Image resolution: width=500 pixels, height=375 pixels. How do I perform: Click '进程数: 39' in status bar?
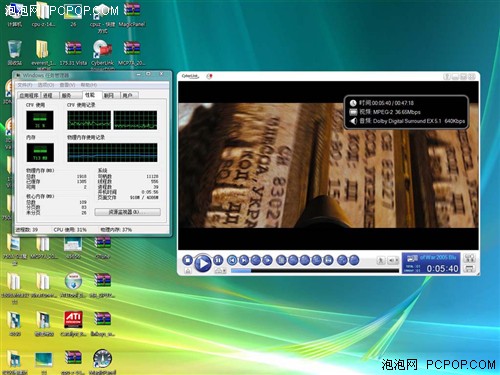(x=27, y=230)
